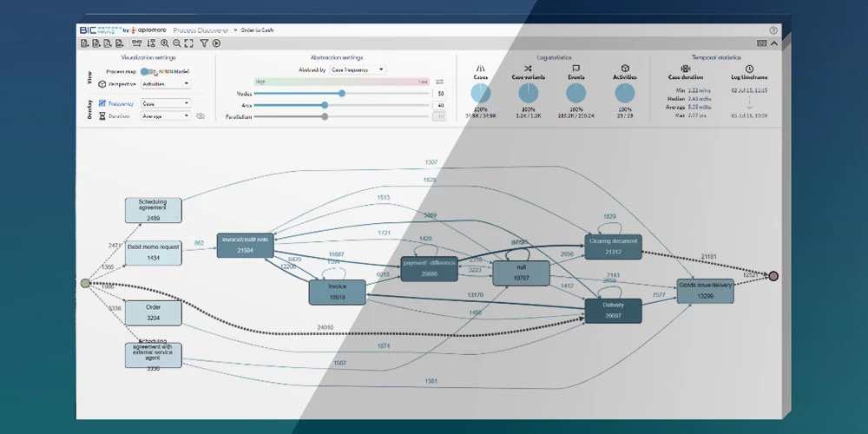Select the Goods issue/delivery 13299 node

click(705, 291)
